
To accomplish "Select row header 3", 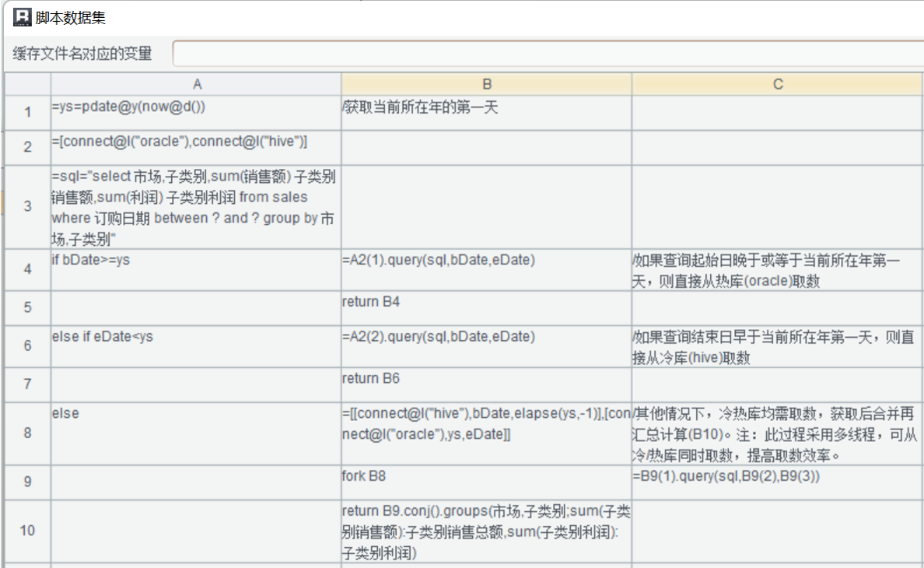I will coord(28,207).
